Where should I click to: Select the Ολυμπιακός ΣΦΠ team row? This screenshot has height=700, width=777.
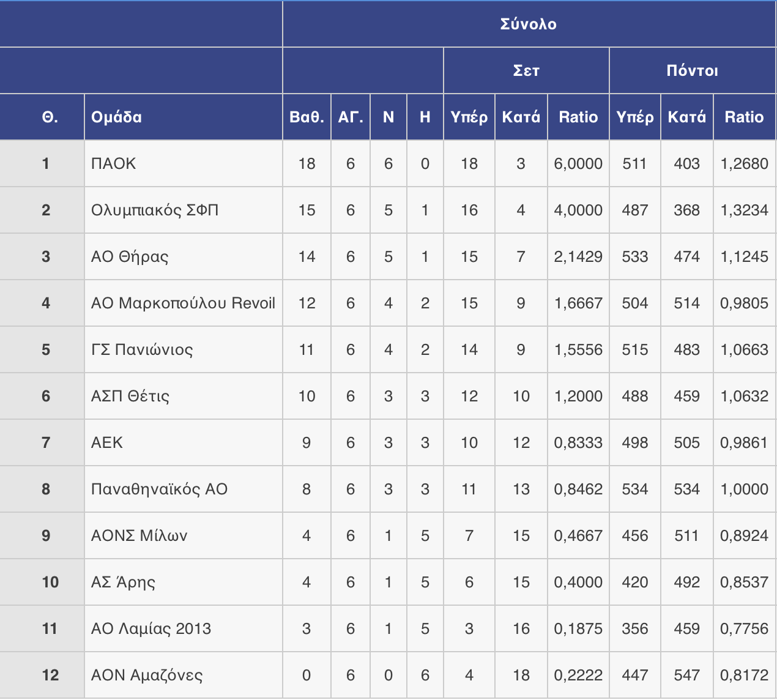pyautogui.click(x=155, y=210)
